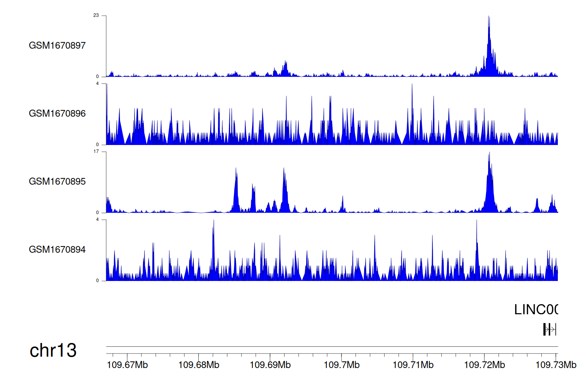Click the 109.73Mb axis tick label
This screenshot has height=384, width=588.
(x=556, y=365)
